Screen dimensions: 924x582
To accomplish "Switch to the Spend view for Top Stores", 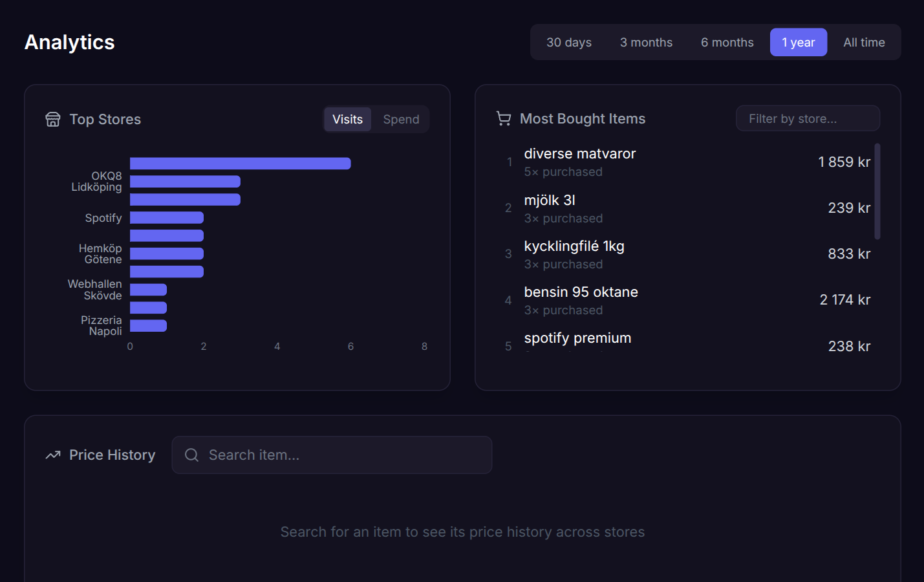I will pos(401,119).
